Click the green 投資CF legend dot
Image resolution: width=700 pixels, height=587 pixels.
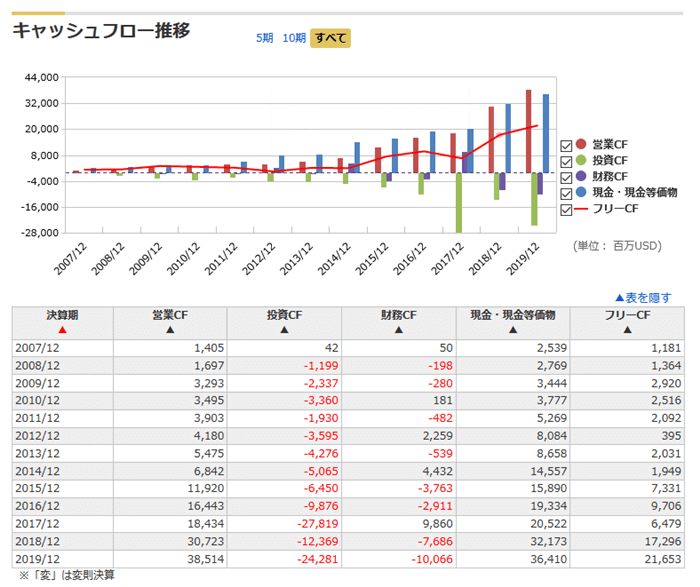(x=582, y=161)
